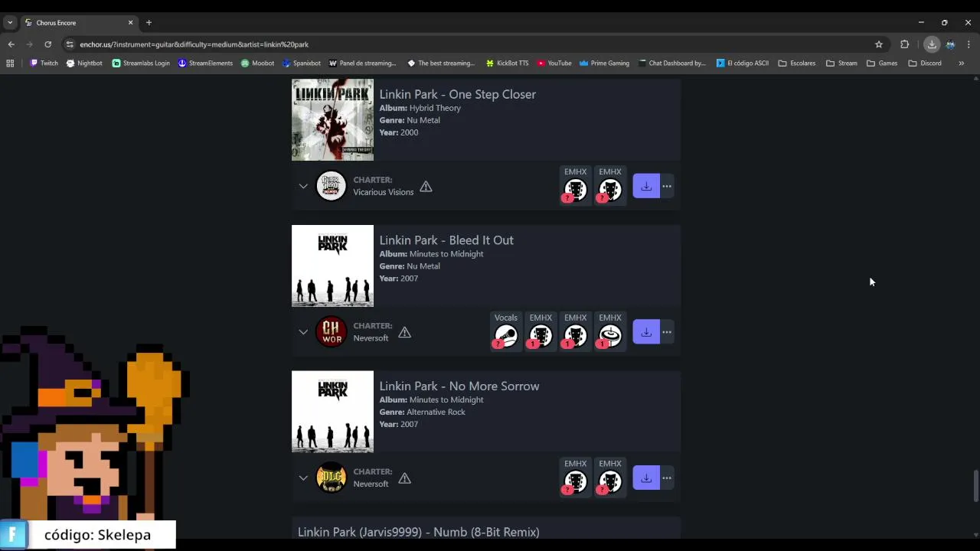Open more options for Bleed It Out
The width and height of the screenshot is (980, 551).
coord(667,332)
